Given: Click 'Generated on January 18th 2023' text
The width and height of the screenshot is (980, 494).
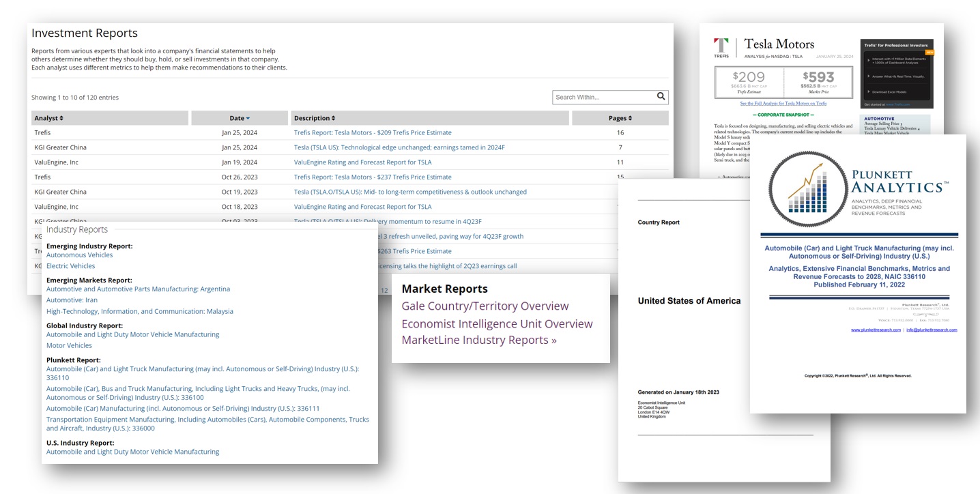Looking at the screenshot, I should 678,392.
